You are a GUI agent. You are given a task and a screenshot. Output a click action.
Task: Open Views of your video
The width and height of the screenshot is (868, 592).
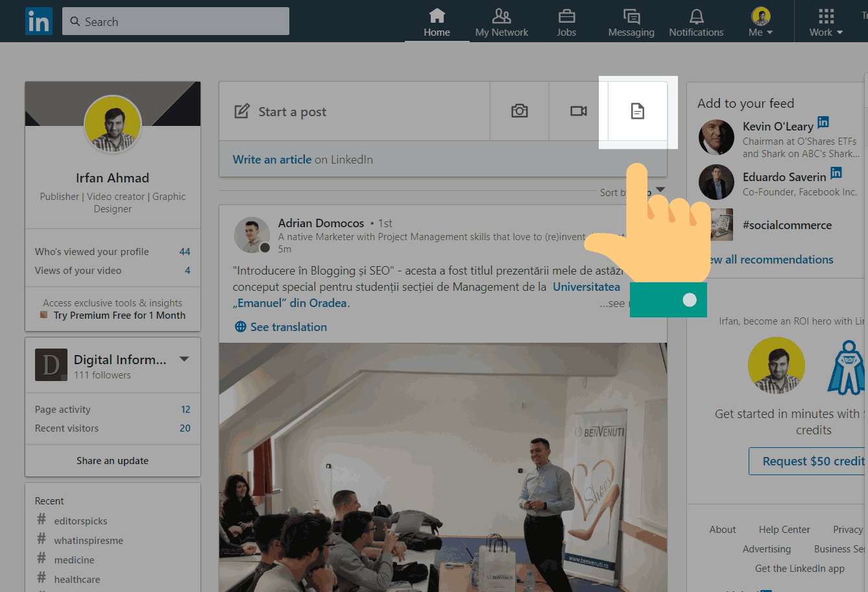click(113, 270)
